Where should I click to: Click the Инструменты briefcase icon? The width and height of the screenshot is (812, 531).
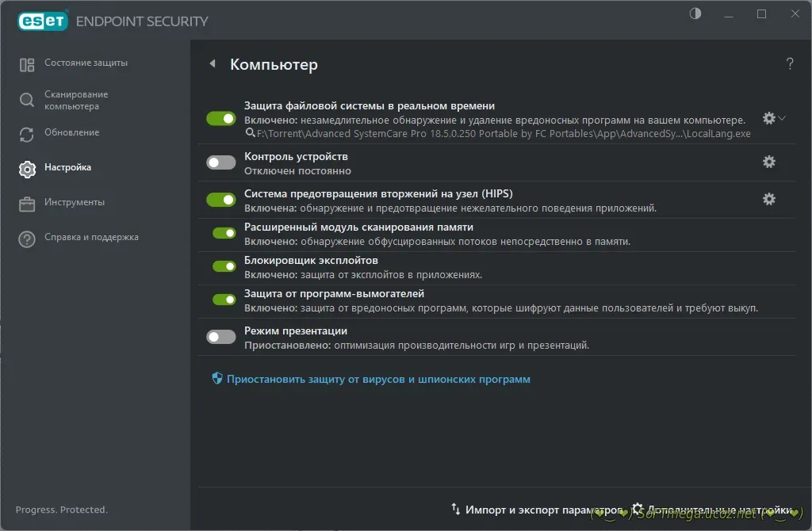pos(27,204)
